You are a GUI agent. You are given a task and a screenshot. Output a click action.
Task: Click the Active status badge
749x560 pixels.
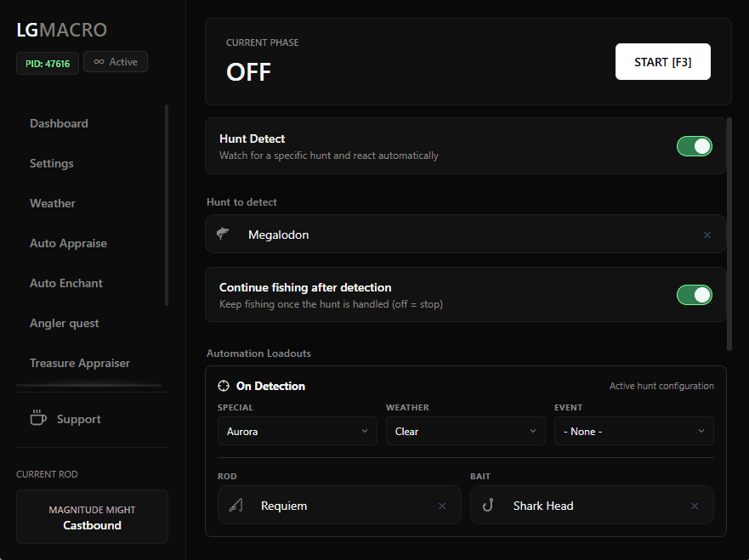(116, 61)
